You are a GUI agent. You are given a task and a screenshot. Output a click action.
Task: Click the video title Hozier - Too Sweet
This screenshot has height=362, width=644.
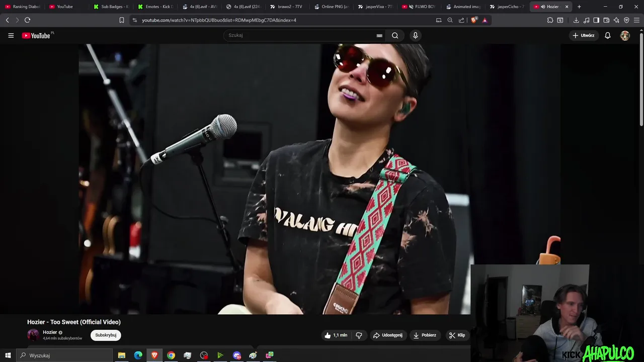(x=74, y=322)
